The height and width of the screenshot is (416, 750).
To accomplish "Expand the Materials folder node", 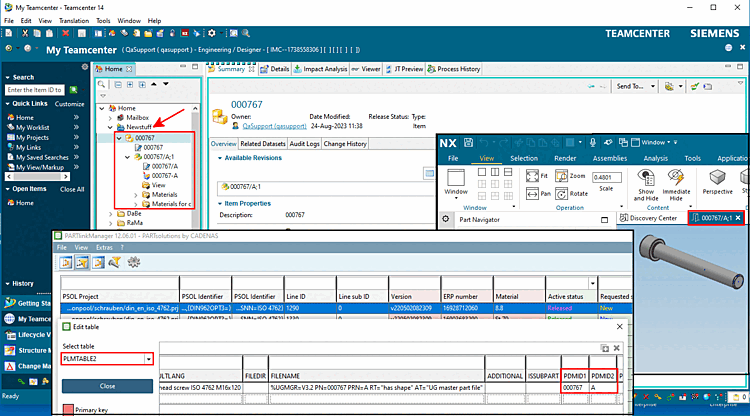I will (x=136, y=195).
